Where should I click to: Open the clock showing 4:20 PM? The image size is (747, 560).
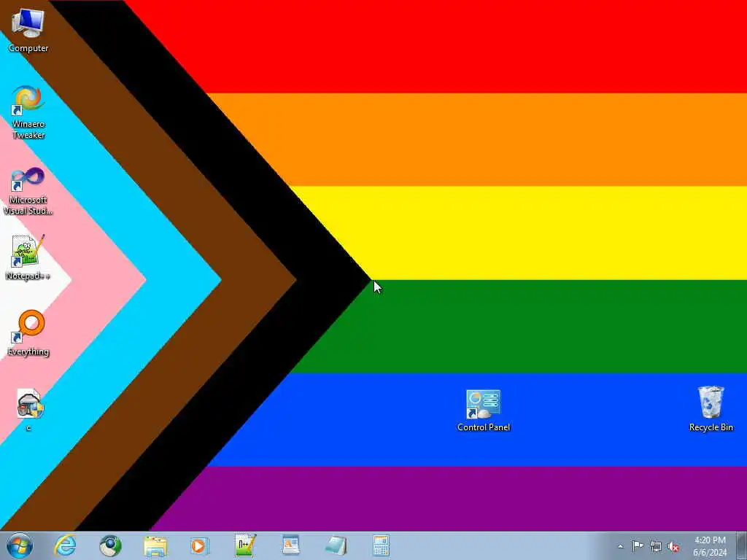coord(710,546)
